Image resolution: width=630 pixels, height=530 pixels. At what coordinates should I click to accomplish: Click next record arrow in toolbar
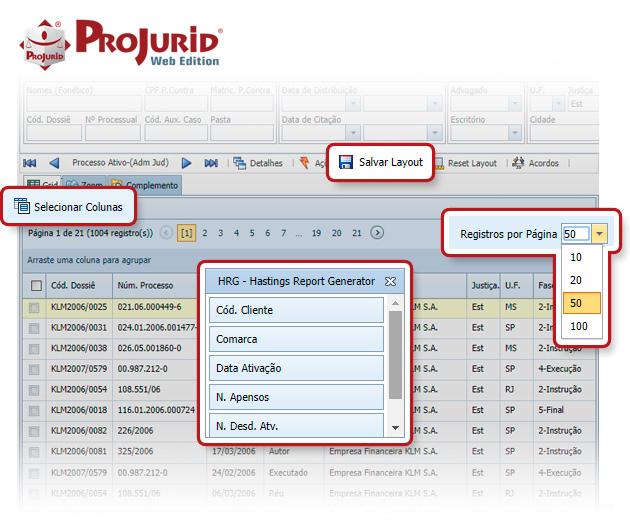pyautogui.click(x=186, y=163)
